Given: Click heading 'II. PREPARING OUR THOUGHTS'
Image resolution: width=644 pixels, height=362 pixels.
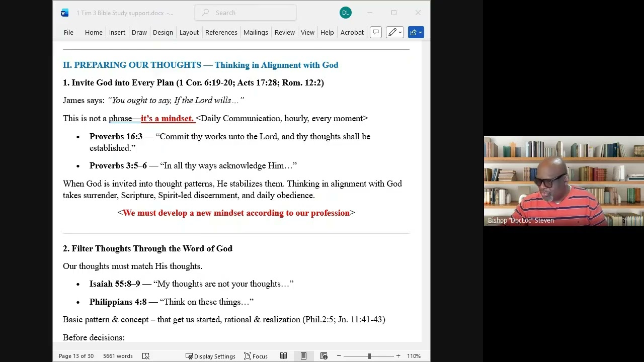Looking at the screenshot, I should [x=132, y=65].
